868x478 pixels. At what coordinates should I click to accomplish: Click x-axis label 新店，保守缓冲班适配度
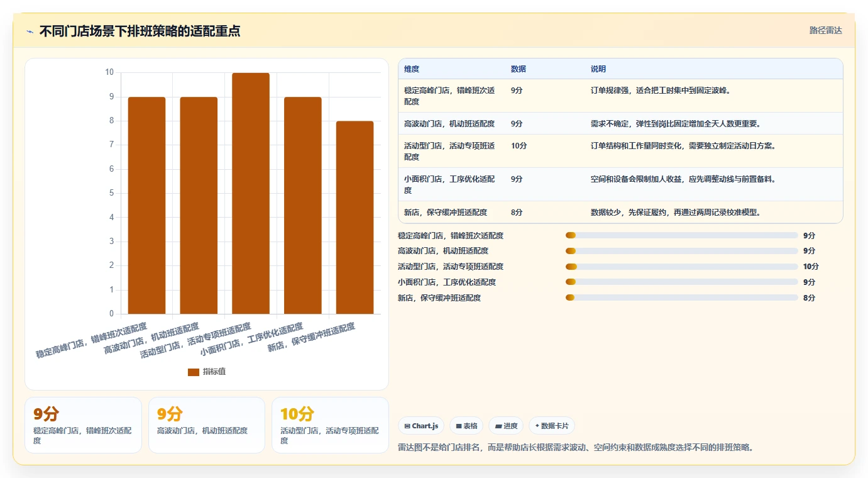click(311, 338)
